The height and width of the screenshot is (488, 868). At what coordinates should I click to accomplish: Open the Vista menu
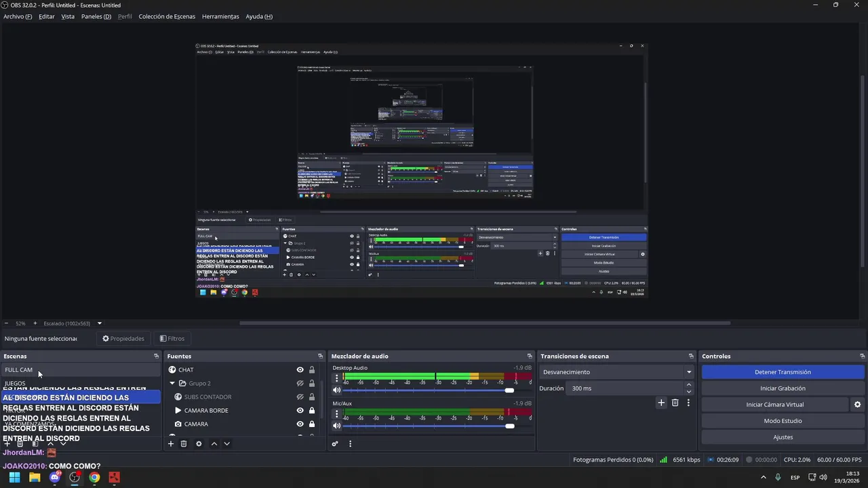pyautogui.click(x=68, y=16)
